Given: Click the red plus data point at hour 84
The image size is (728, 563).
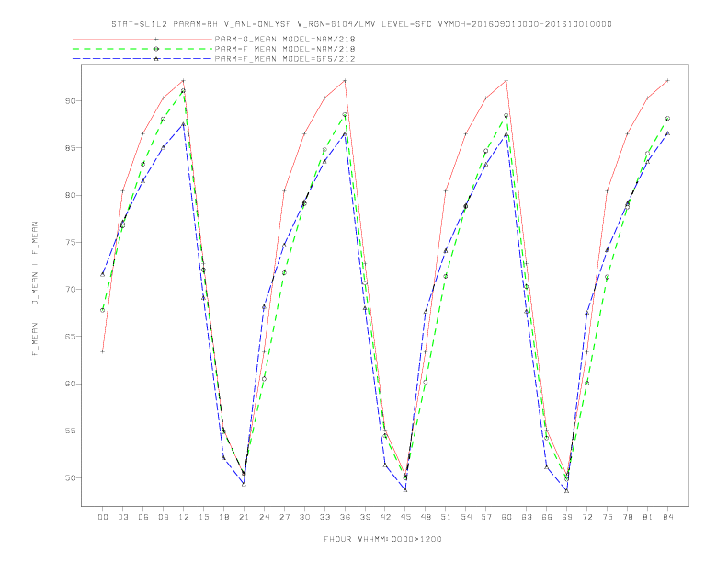Looking at the screenshot, I should pyautogui.click(x=667, y=80).
